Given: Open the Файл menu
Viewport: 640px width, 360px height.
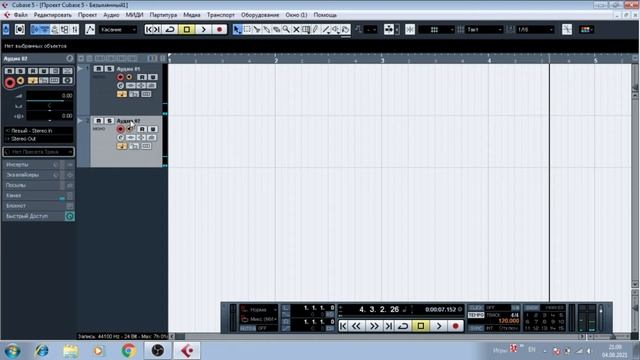Looking at the screenshot, I should pyautogui.click(x=20, y=15).
